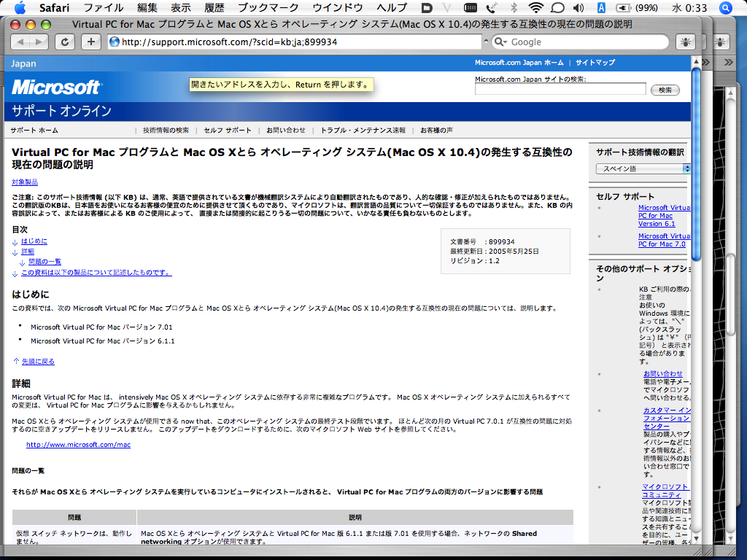This screenshot has height=560, width=747.
Task: Open セルフ サポート navigation item
Action: [228, 130]
